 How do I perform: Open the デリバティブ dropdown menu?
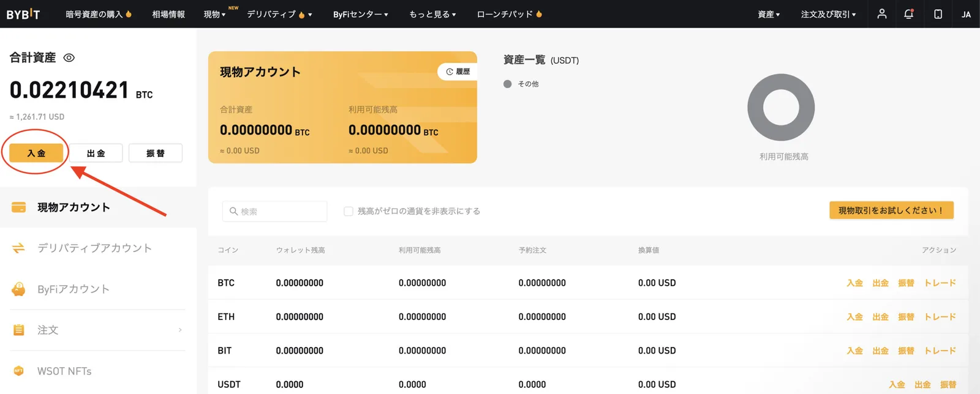click(x=279, y=14)
